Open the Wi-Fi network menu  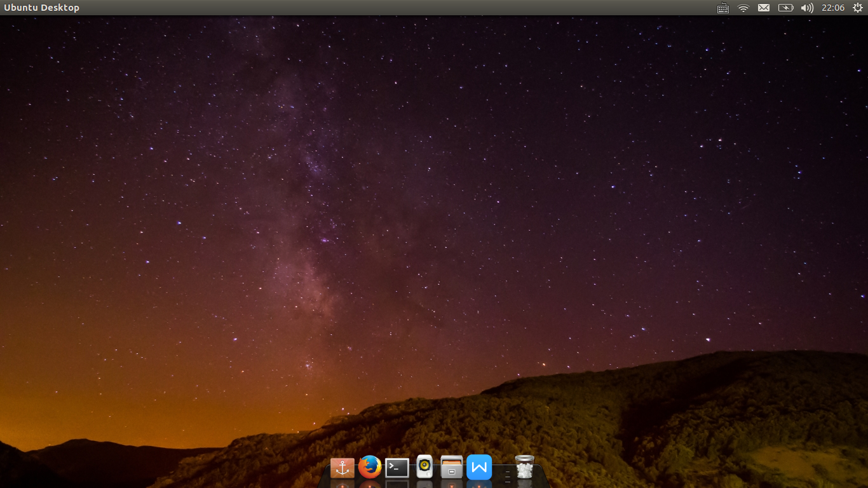743,8
